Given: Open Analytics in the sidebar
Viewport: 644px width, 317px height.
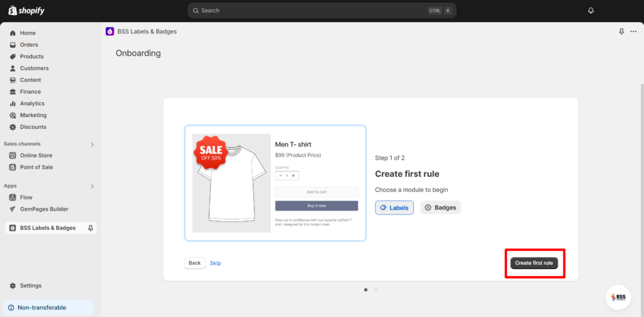Looking at the screenshot, I should tap(32, 104).
